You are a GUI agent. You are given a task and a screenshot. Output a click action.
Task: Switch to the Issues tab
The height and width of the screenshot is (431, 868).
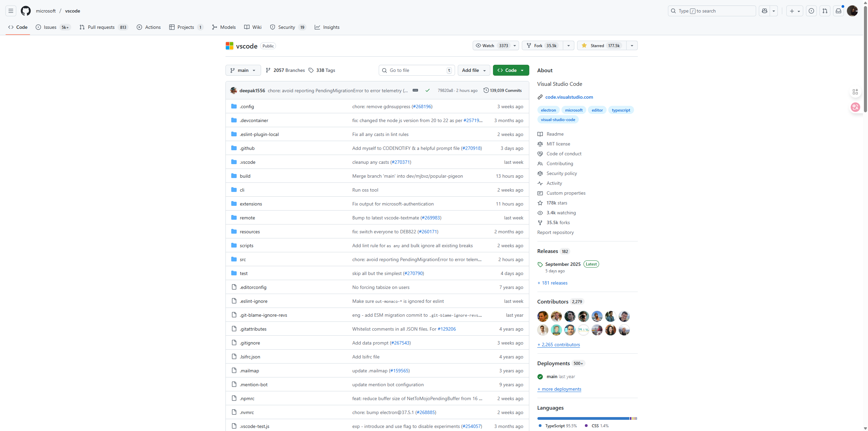tap(50, 27)
